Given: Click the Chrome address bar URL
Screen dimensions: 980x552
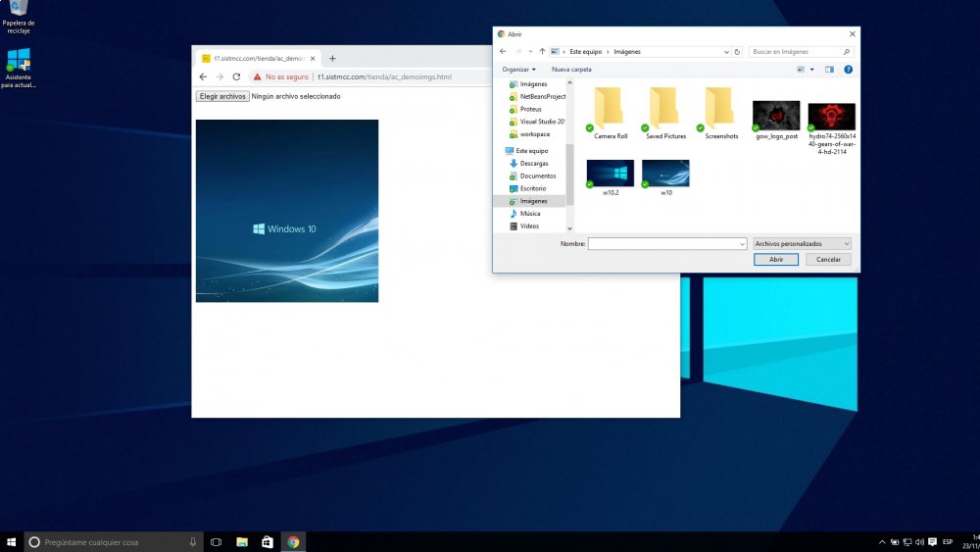Looking at the screenshot, I should 384,76.
